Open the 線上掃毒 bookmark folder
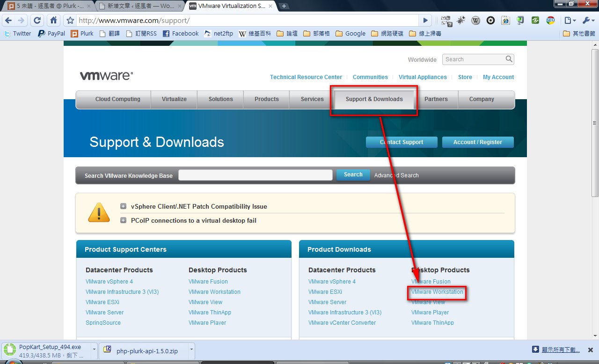 425,34
